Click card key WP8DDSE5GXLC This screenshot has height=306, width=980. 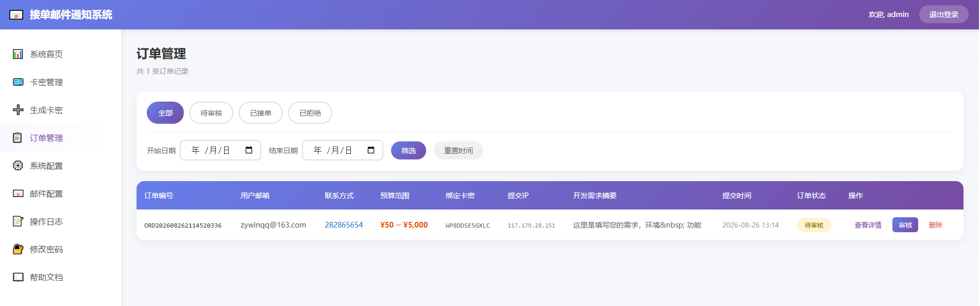point(468,226)
